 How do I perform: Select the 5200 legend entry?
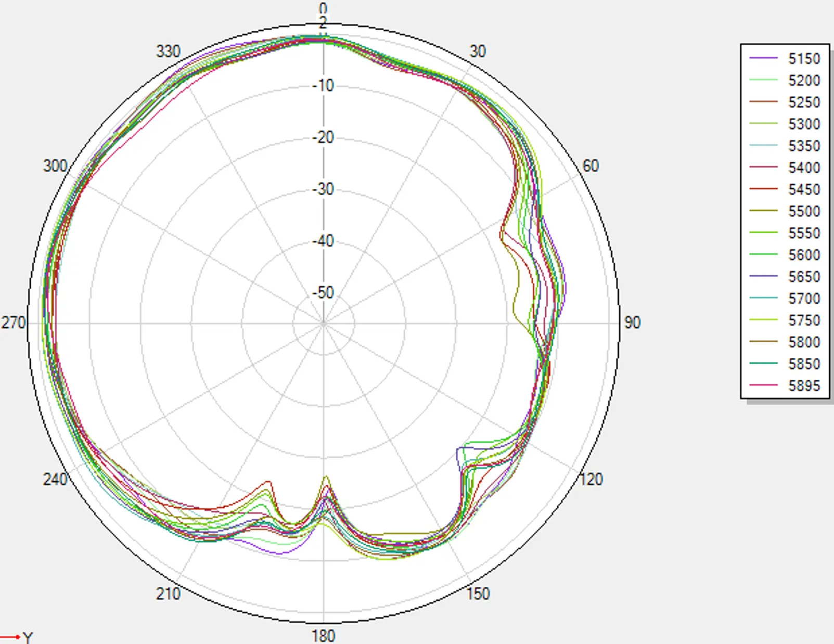pos(785,81)
